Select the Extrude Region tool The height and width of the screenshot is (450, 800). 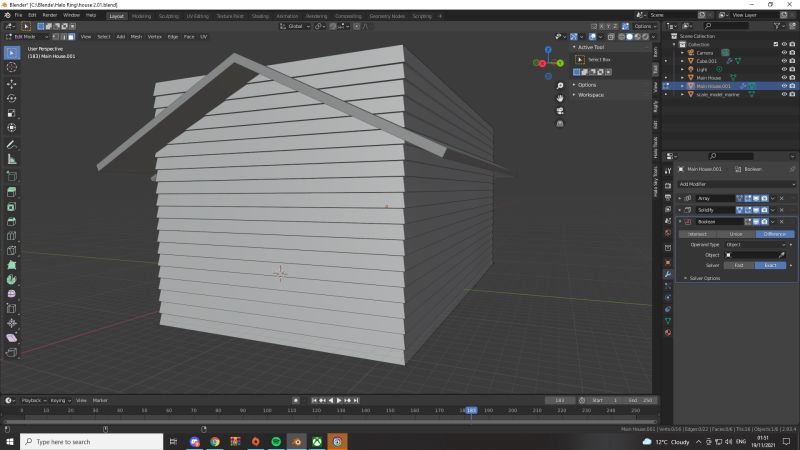click(12, 192)
